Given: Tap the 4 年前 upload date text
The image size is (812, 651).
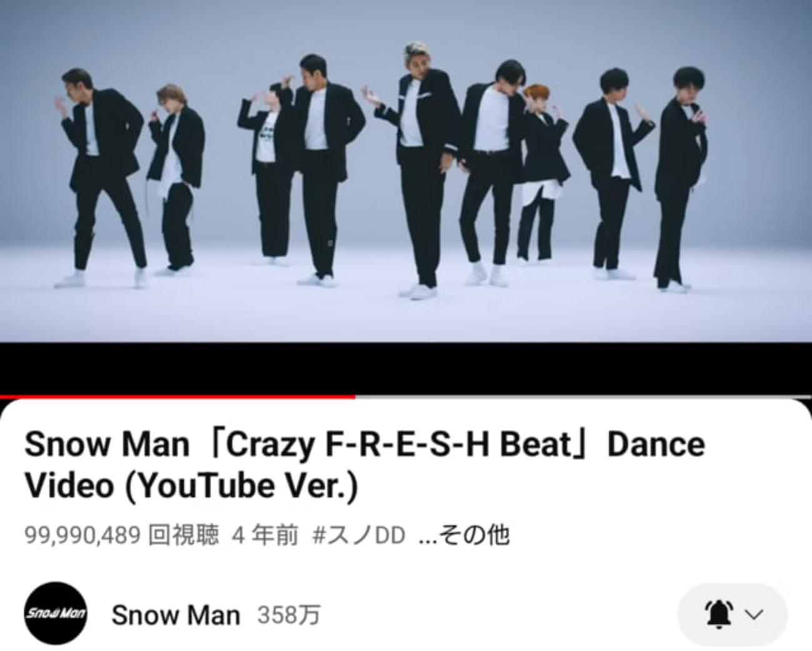Looking at the screenshot, I should click(x=265, y=535).
